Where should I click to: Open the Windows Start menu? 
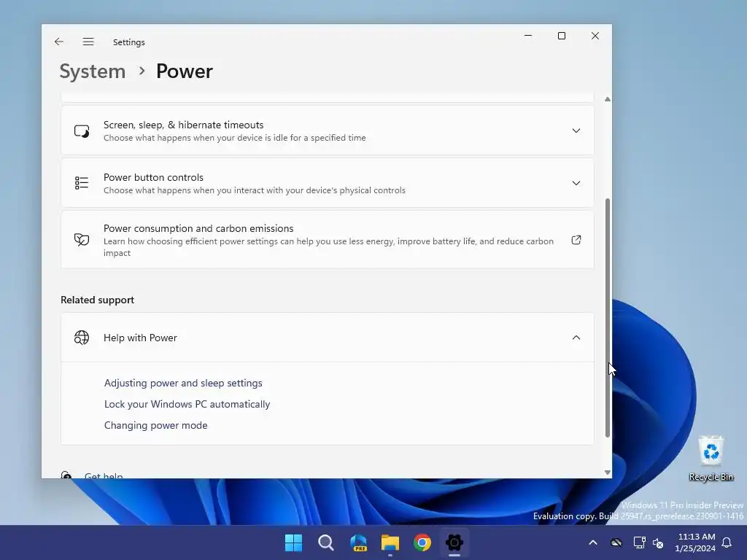(293, 542)
